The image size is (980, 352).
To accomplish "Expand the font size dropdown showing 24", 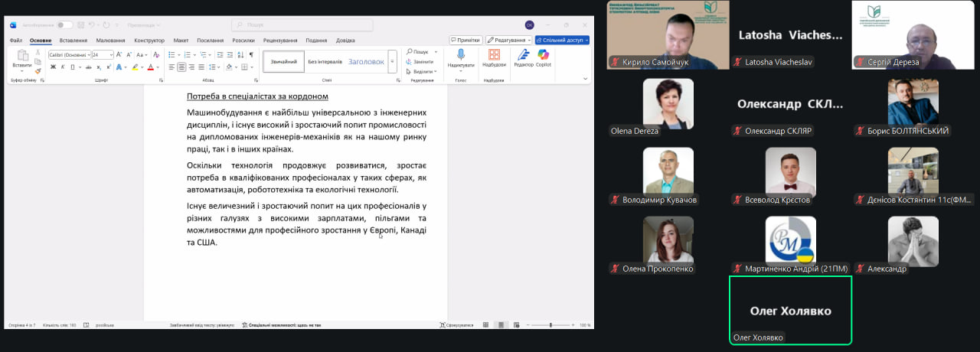I will pyautogui.click(x=111, y=54).
